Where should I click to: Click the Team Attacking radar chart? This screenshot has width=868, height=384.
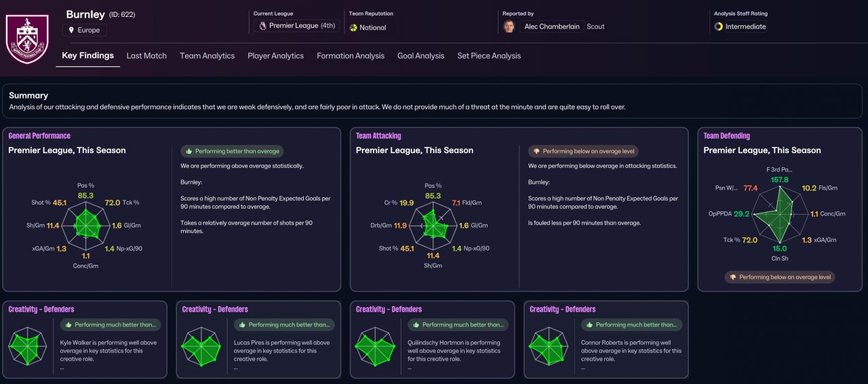(x=434, y=224)
